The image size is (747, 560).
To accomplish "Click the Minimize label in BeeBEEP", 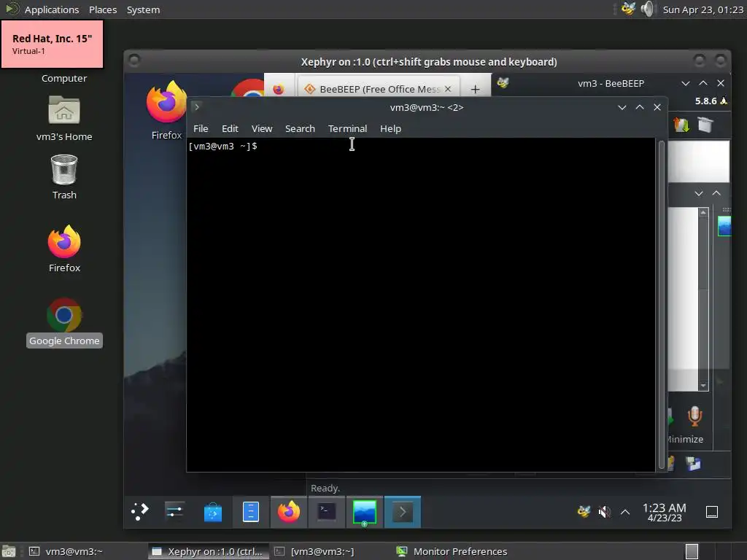I will [684, 439].
